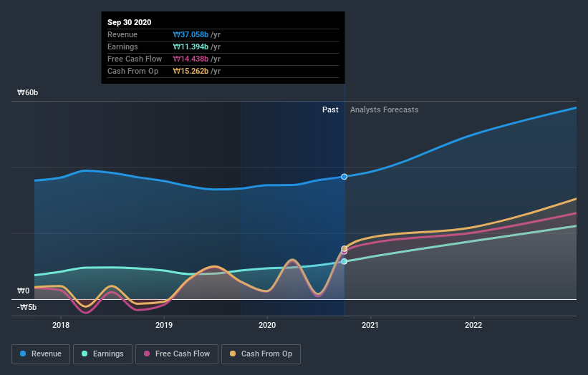Click the ₩37.058b revenue value
Viewport: 588px width, 375px height.
tap(191, 34)
